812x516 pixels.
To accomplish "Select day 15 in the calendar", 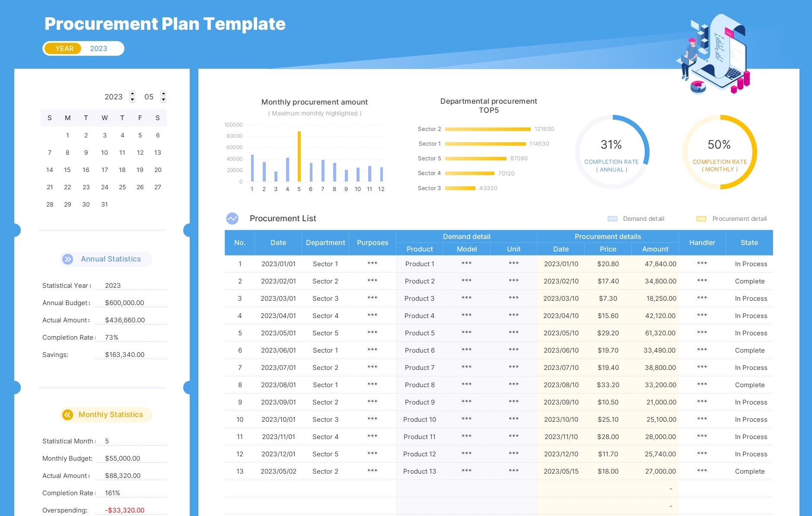I will [67, 170].
